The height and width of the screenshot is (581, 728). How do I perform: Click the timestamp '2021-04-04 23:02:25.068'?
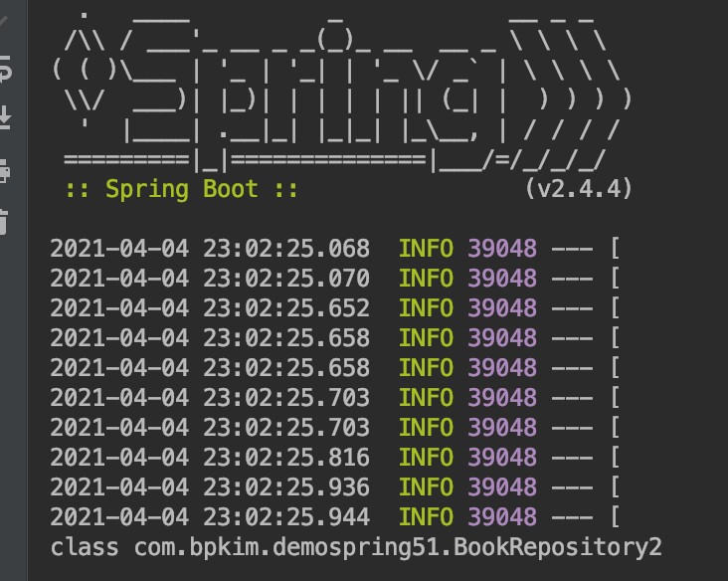pos(210,249)
